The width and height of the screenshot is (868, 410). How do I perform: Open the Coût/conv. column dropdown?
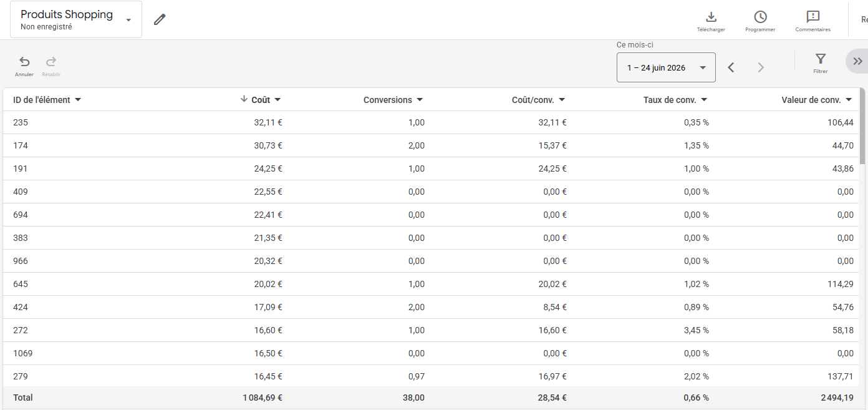pyautogui.click(x=562, y=100)
